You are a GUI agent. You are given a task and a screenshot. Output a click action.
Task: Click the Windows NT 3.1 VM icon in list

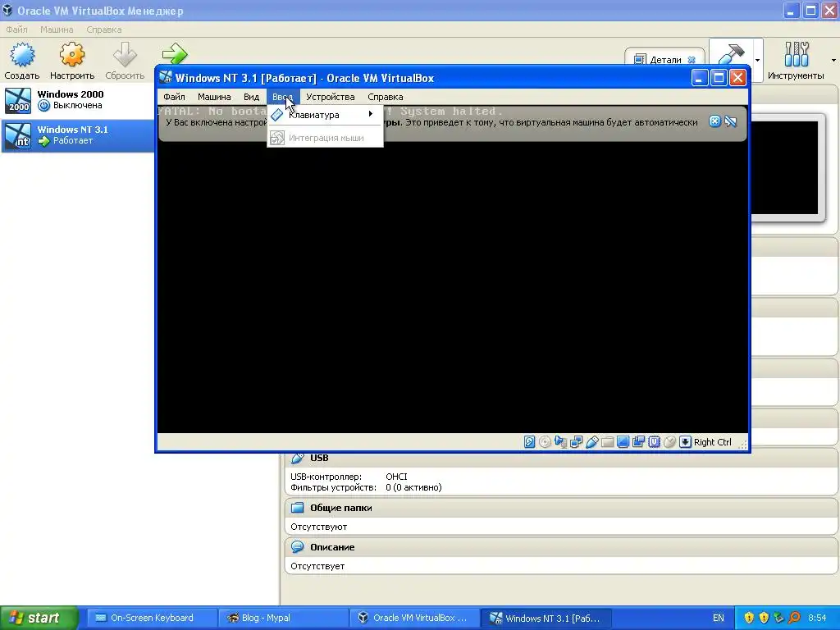tap(18, 135)
